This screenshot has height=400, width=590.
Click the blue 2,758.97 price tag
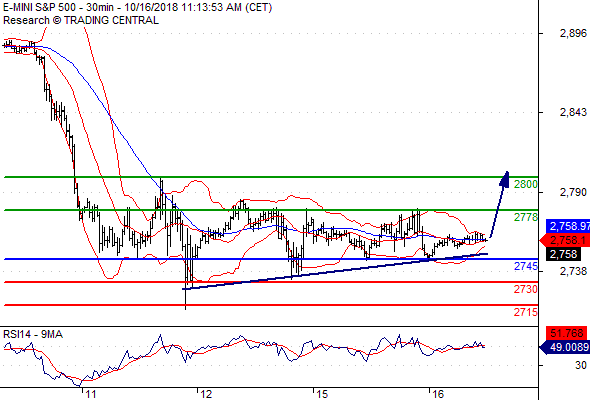pyautogui.click(x=568, y=226)
